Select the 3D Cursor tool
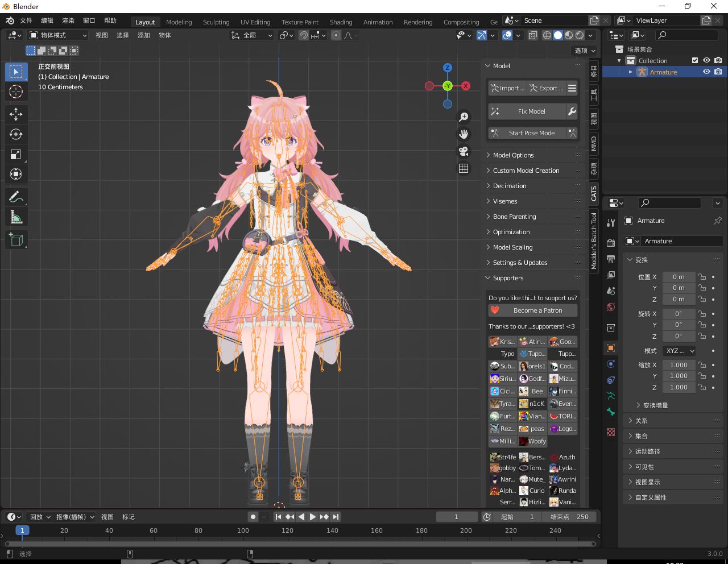The image size is (728, 564). pyautogui.click(x=16, y=92)
